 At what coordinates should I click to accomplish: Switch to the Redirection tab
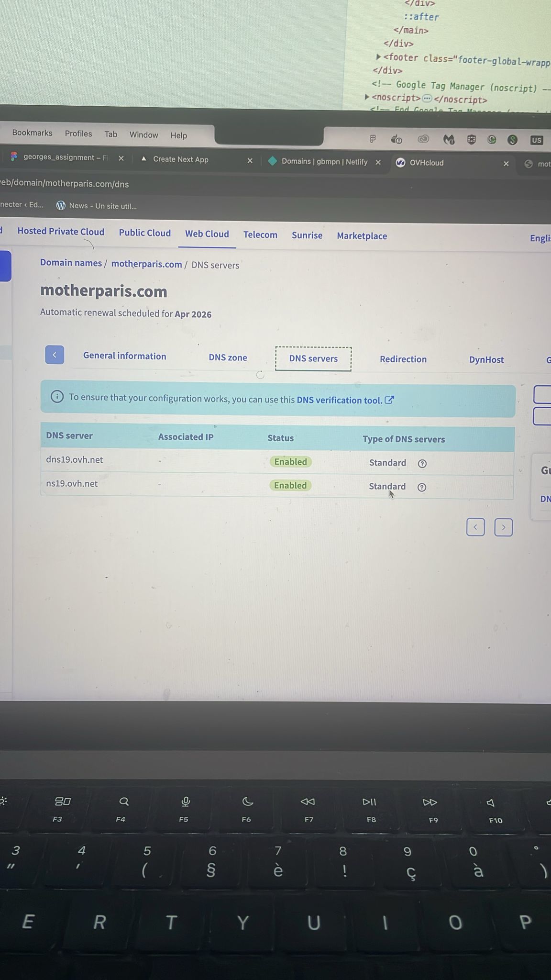pos(403,359)
